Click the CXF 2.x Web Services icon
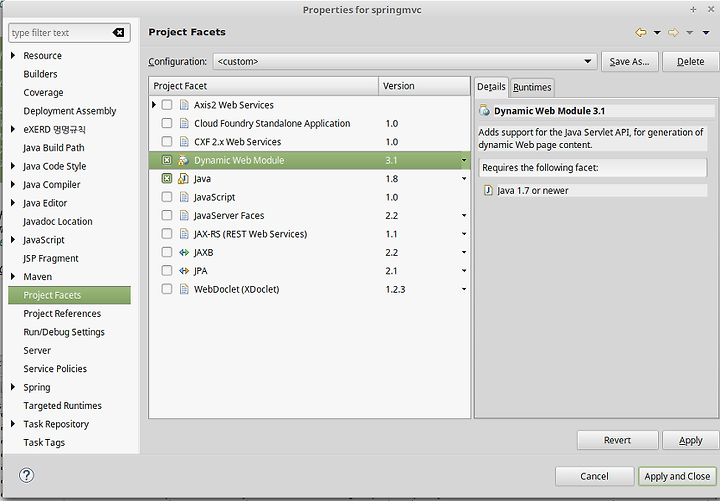The width and height of the screenshot is (720, 501). click(x=184, y=142)
